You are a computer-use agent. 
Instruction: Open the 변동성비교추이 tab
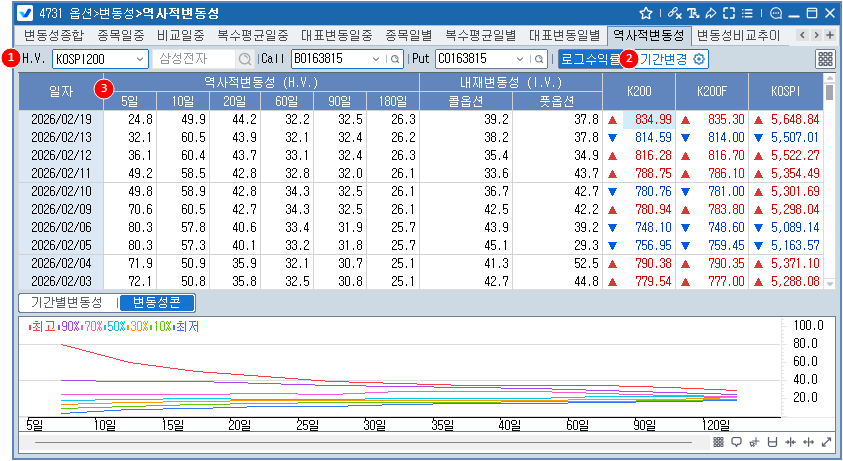[x=739, y=35]
